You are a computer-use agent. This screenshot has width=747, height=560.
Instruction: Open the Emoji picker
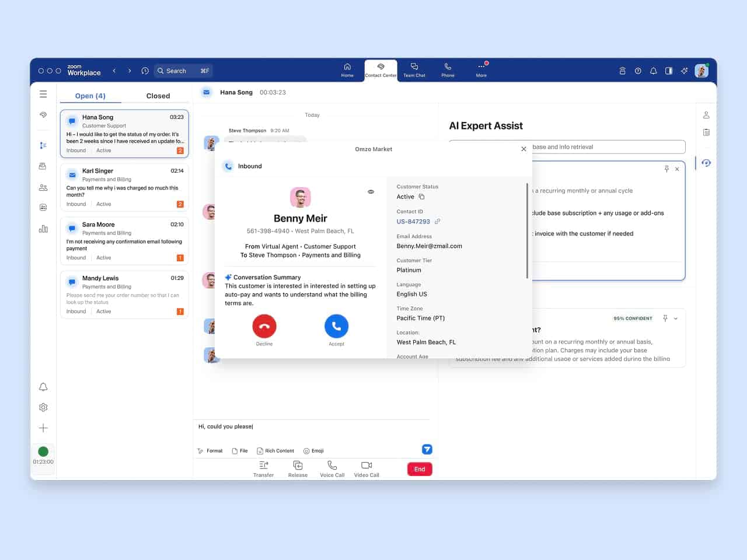point(313,450)
